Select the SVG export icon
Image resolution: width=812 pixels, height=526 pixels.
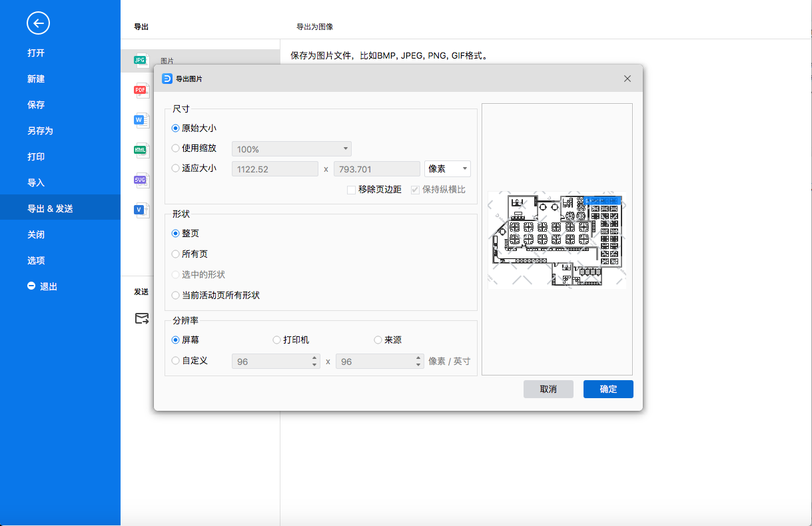click(x=141, y=180)
